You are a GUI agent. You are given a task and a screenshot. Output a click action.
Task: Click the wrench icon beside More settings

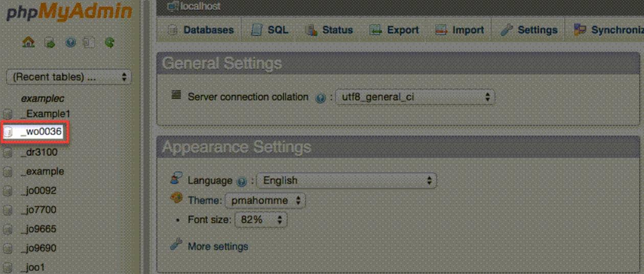pyautogui.click(x=176, y=245)
